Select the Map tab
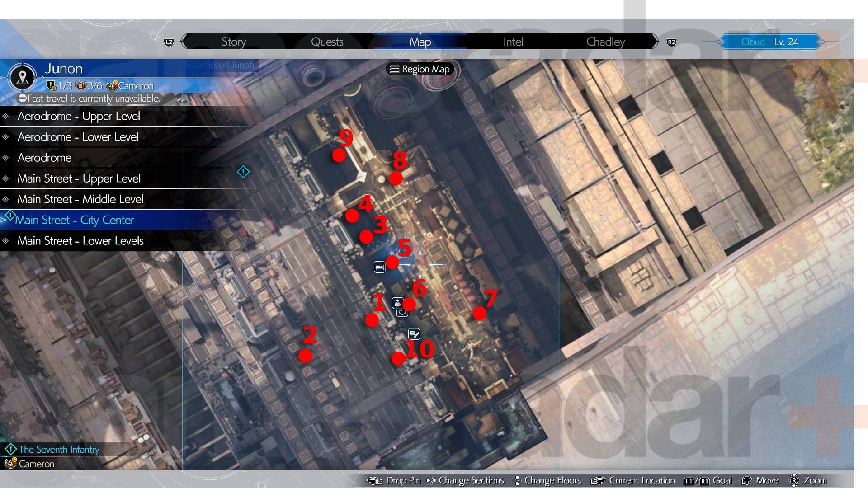 coord(420,42)
